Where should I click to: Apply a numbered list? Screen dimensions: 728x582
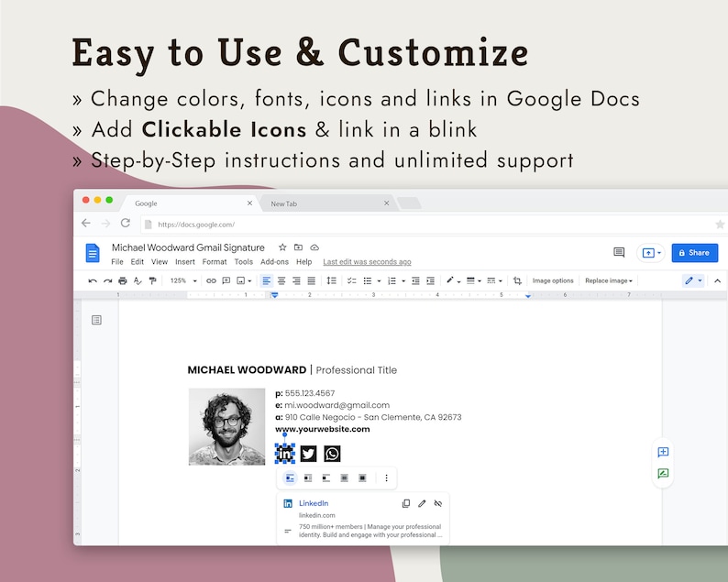[x=392, y=280]
